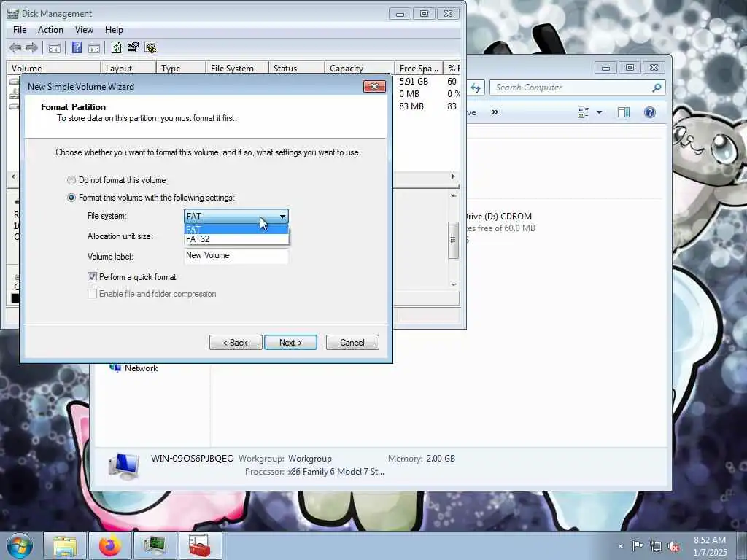The height and width of the screenshot is (560, 747).
Task: Click the Back button in the wizard
Action: [x=236, y=343]
